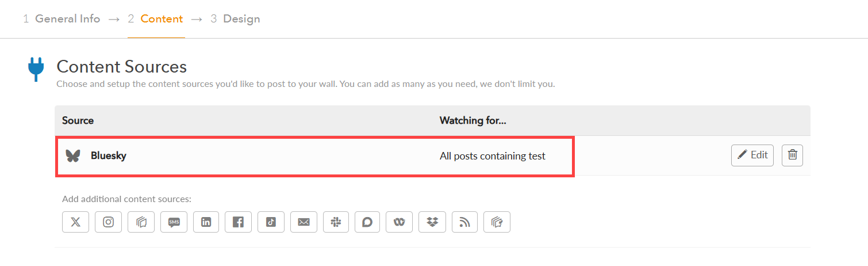The width and height of the screenshot is (868, 266).
Task: Add Email as a content source
Action: tap(304, 222)
